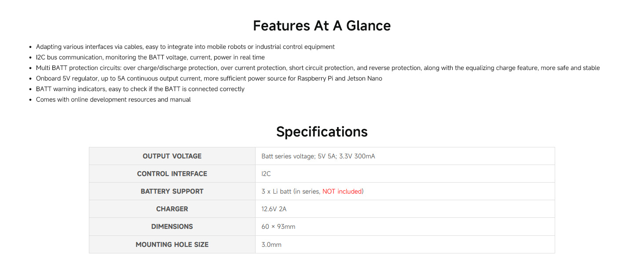Select the CHARGER table header cell
644x264 pixels.
click(x=172, y=209)
